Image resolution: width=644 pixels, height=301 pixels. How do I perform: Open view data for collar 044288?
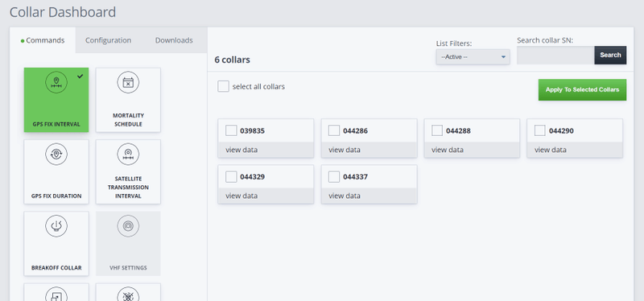pyautogui.click(x=448, y=150)
